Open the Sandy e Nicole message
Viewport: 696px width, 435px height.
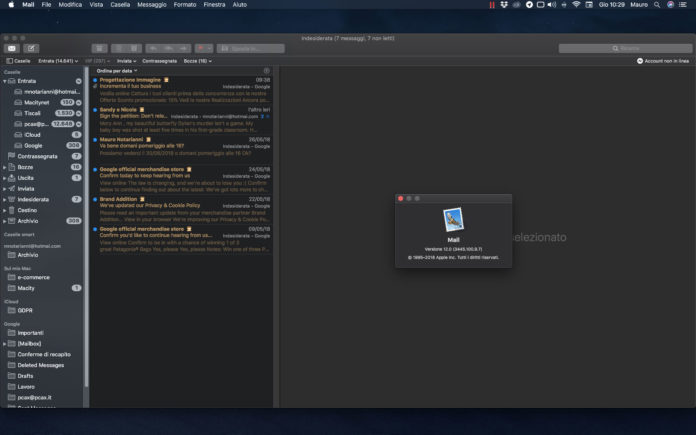point(182,120)
